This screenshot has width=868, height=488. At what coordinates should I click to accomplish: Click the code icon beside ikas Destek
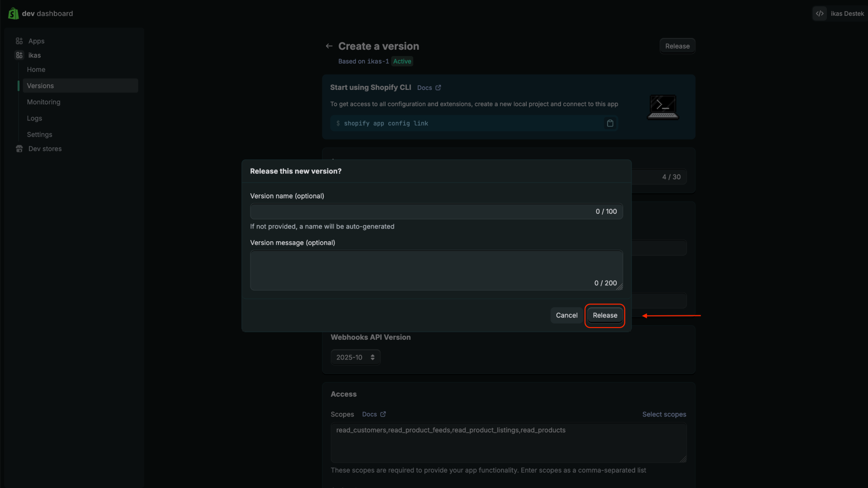[820, 14]
